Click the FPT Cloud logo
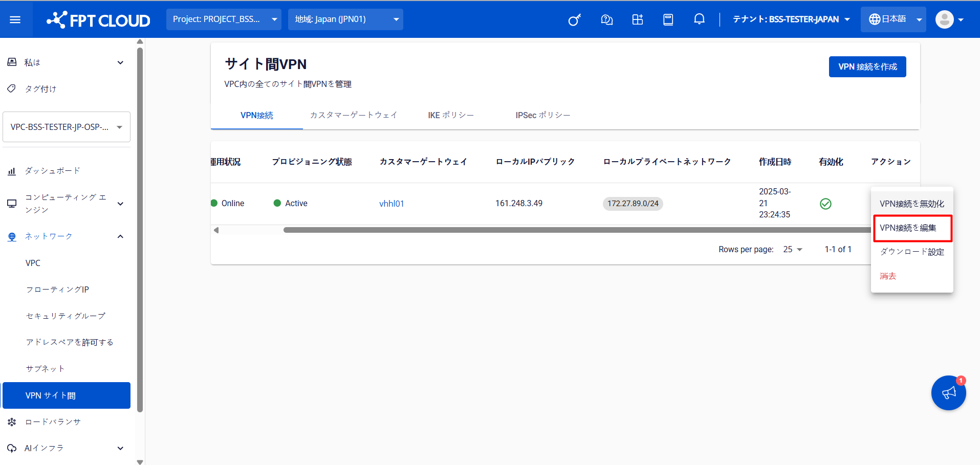980x465 pixels. coord(98,20)
